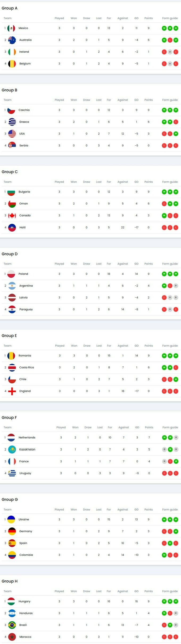The width and height of the screenshot is (181, 644).
Task: Click the Form guide header in Group H
Action: pyautogui.click(x=170, y=591)
